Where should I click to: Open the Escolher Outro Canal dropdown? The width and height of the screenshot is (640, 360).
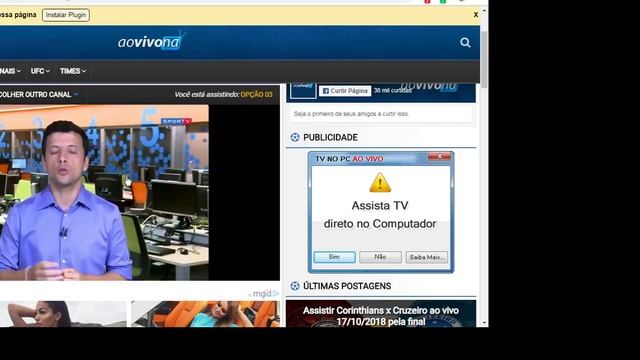pyautogui.click(x=39, y=94)
